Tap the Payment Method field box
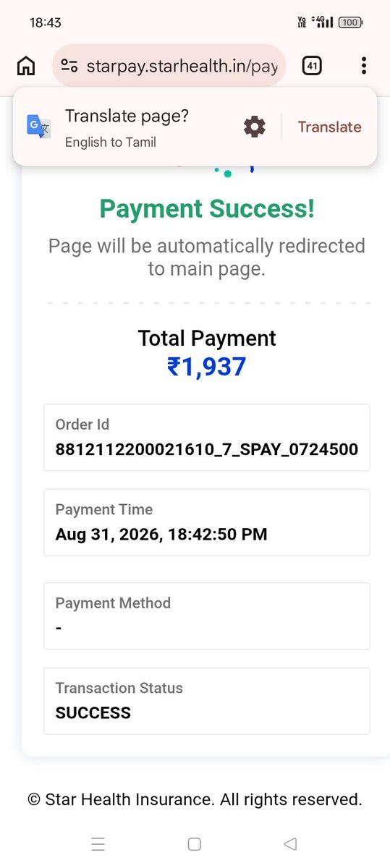 207,616
